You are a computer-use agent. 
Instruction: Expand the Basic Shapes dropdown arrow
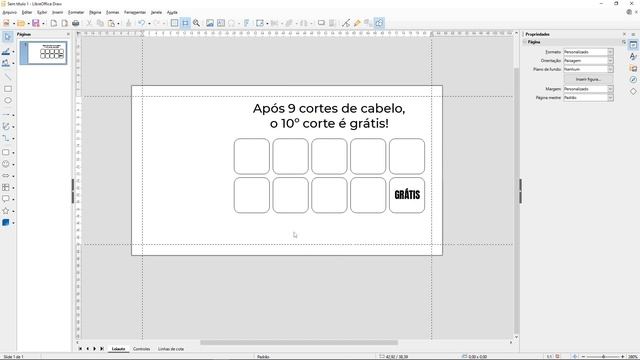pyautogui.click(x=13, y=153)
